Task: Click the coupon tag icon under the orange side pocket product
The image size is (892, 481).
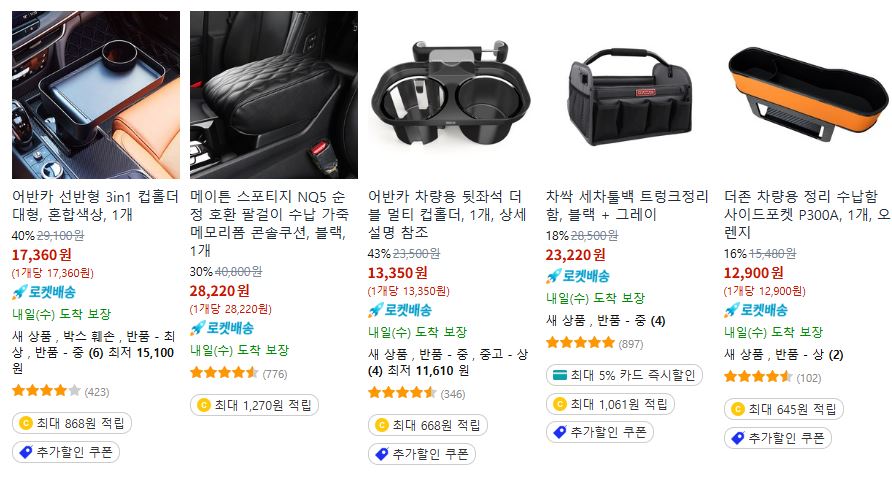Action: [x=738, y=438]
